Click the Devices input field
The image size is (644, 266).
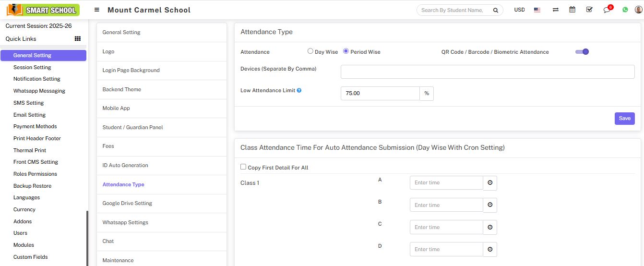[488, 72]
